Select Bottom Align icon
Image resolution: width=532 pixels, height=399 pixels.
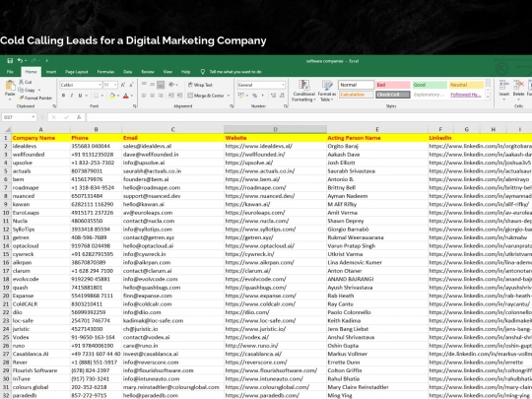pyautogui.click(x=161, y=85)
